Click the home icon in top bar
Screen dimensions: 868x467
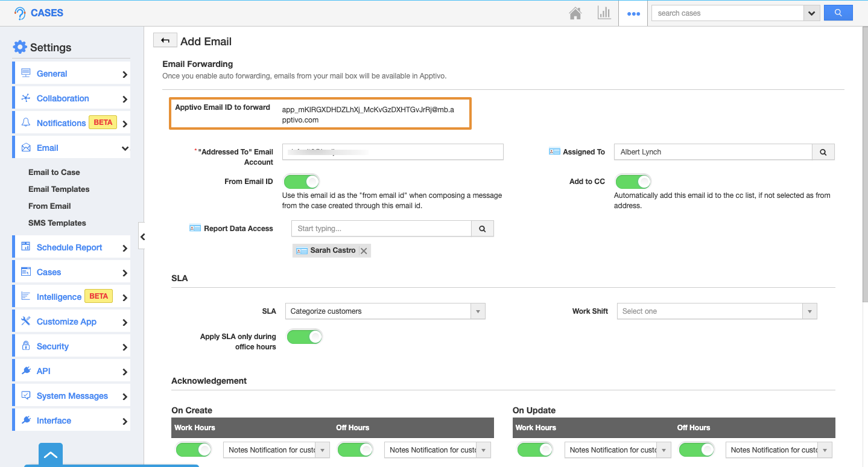click(x=575, y=13)
